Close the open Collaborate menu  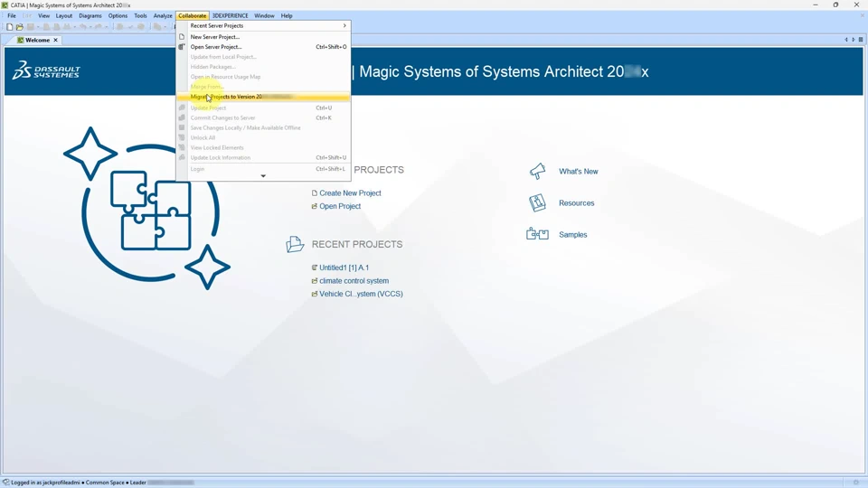tap(193, 15)
